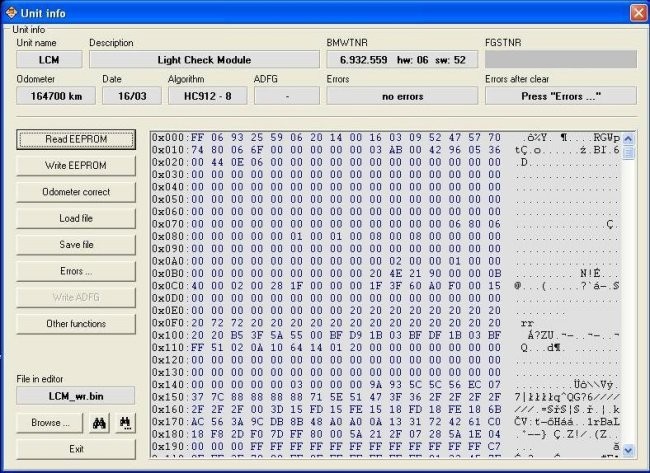Click the Load file button

(x=76, y=218)
